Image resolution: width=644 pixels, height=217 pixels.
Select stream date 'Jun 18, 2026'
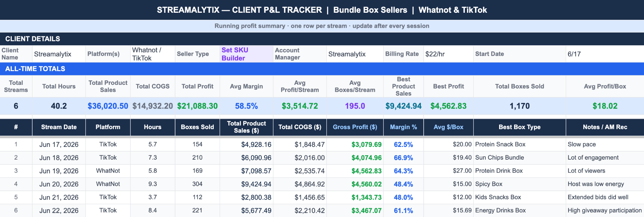tap(59, 158)
